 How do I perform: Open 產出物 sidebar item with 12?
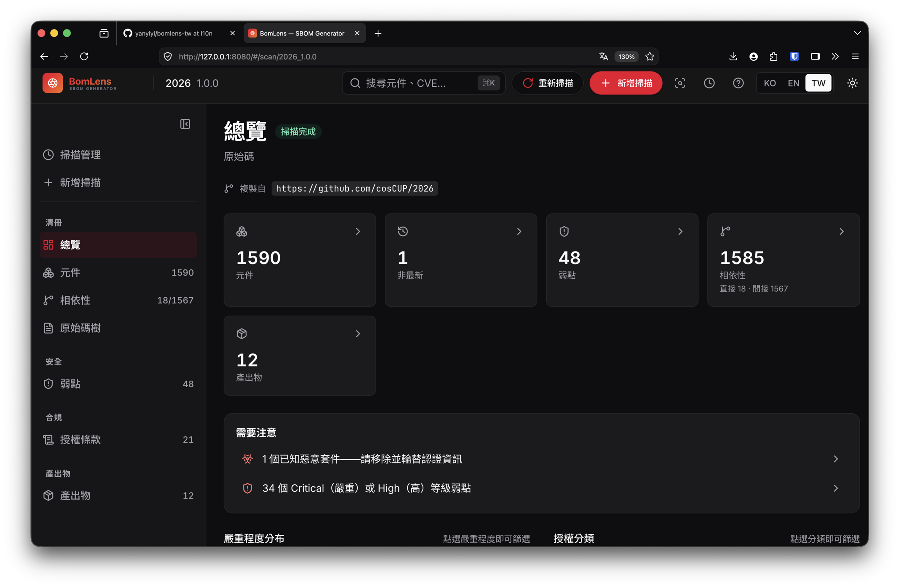click(118, 496)
